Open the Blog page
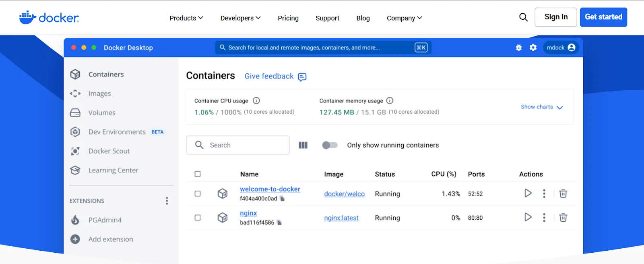 click(x=363, y=18)
